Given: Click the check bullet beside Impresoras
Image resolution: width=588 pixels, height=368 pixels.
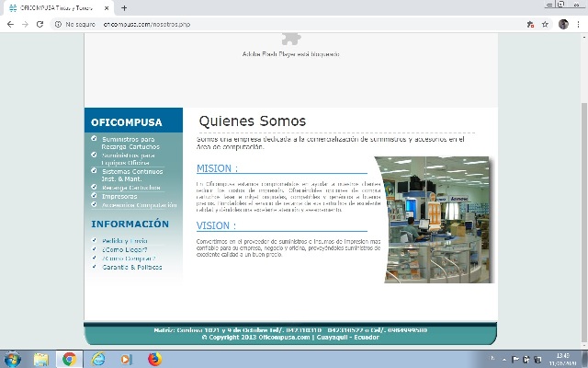Looking at the screenshot, I should (94, 195).
